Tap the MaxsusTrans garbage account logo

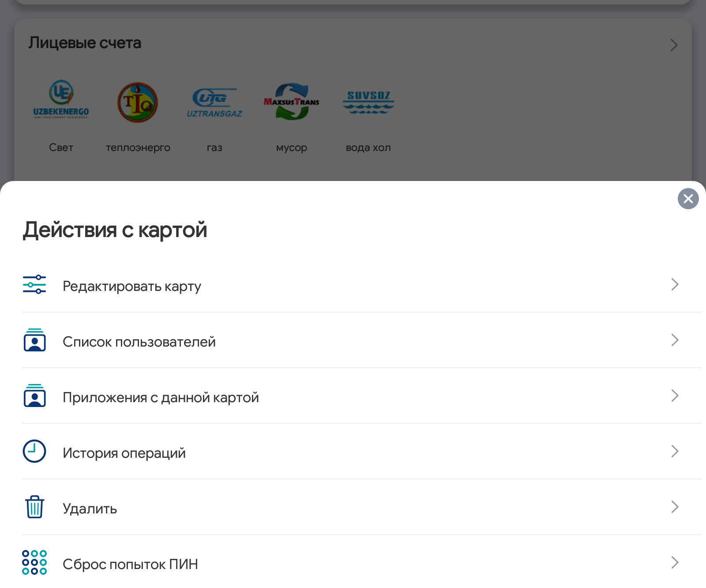point(291,102)
